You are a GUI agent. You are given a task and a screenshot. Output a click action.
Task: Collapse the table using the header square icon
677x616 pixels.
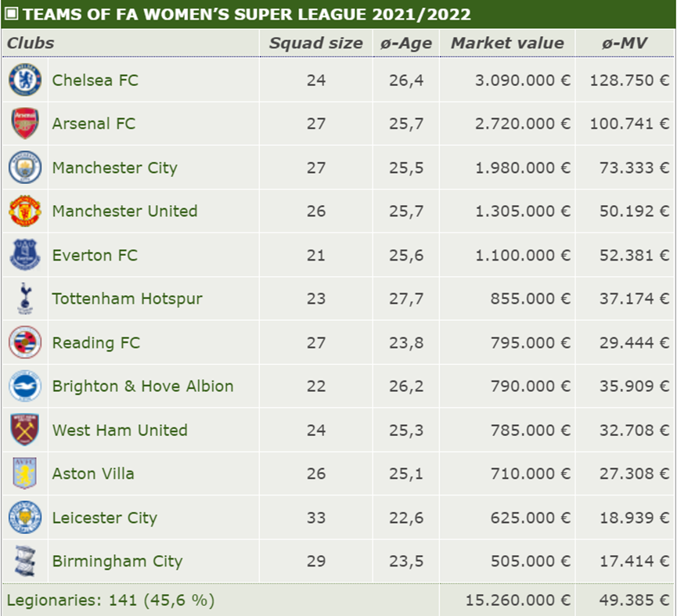tap(12, 14)
